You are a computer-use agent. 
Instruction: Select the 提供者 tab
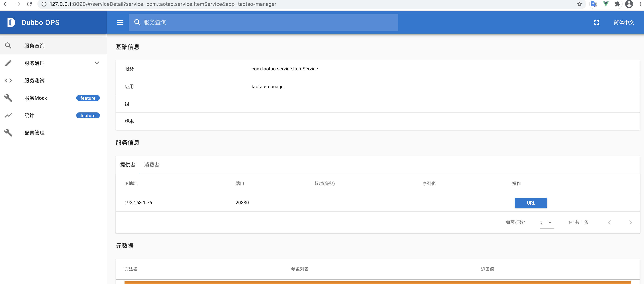(128, 165)
